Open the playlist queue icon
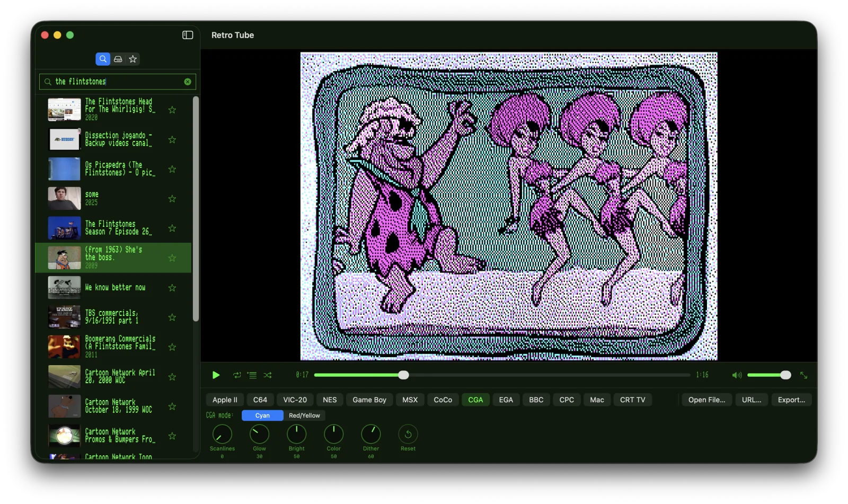 coord(252,375)
